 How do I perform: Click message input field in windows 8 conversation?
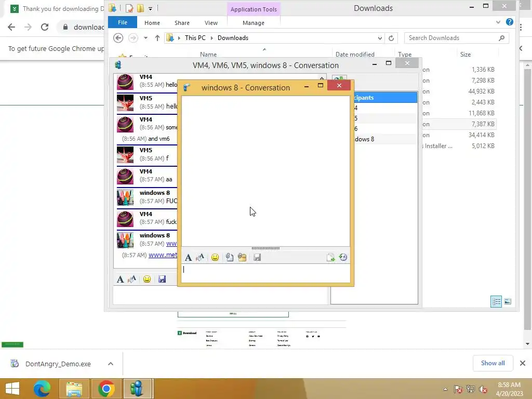pyautogui.click(x=265, y=273)
